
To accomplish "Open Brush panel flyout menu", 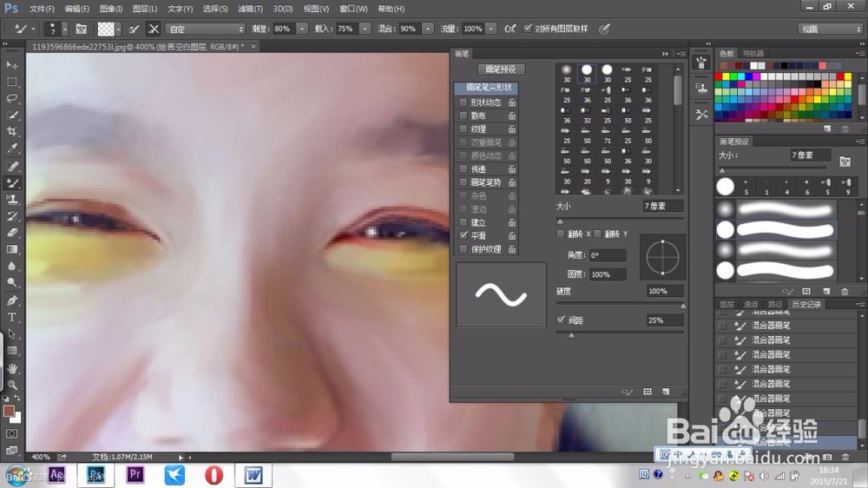I will [x=681, y=54].
